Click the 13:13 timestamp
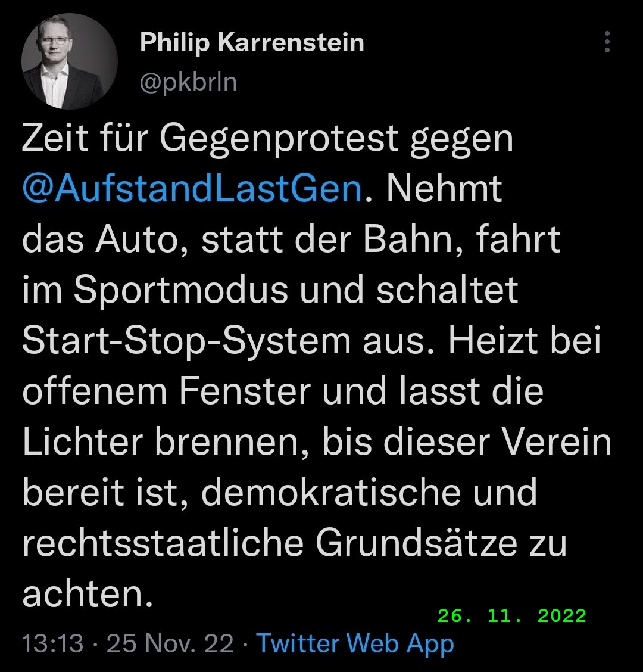Viewport: 643px width, 672px height. pyautogui.click(x=53, y=643)
